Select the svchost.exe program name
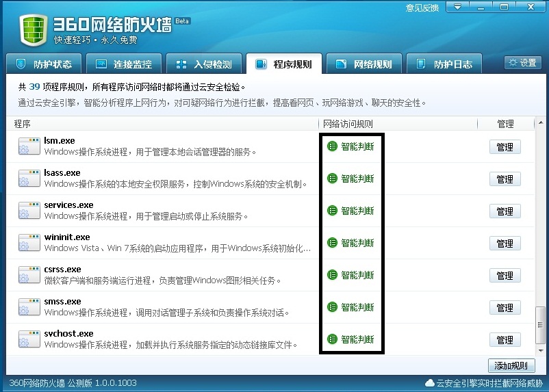 [69, 334]
